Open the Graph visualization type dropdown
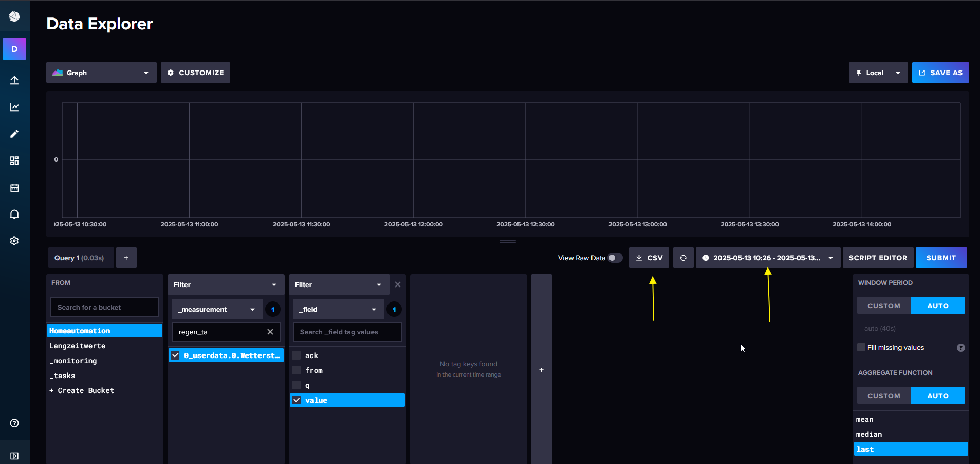Screen dimensions: 980x464 pyautogui.click(x=101, y=73)
